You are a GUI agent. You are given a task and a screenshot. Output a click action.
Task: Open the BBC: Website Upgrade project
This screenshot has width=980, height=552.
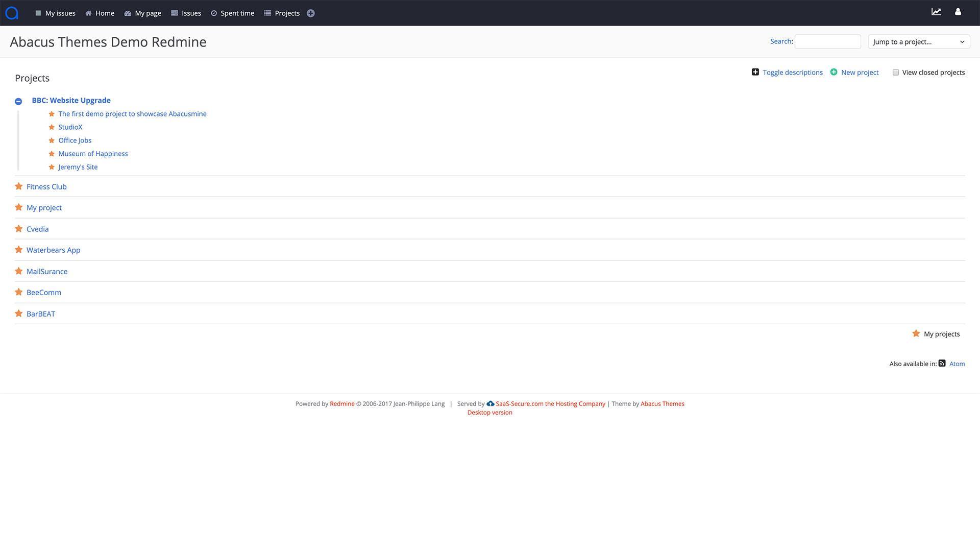[x=71, y=100]
